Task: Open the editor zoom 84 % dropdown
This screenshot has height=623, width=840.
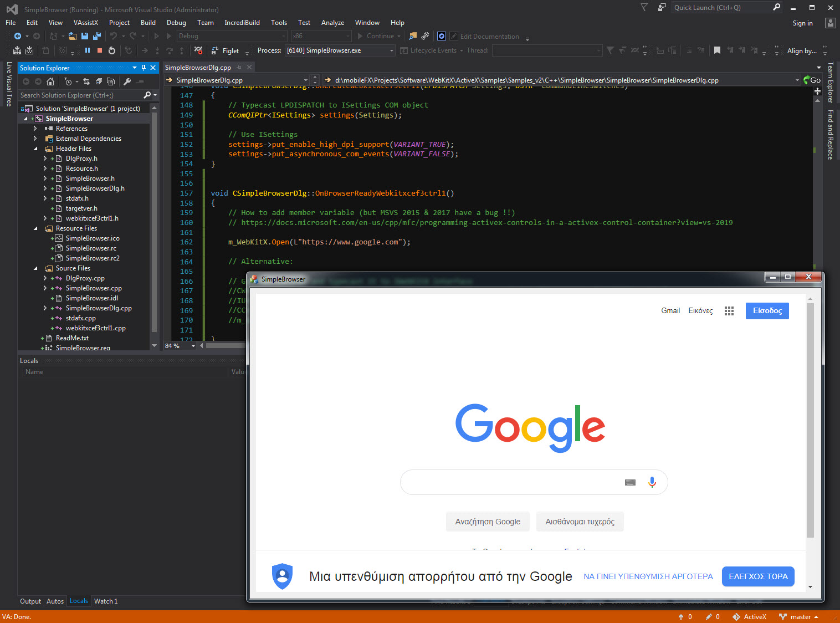Action: tap(193, 346)
